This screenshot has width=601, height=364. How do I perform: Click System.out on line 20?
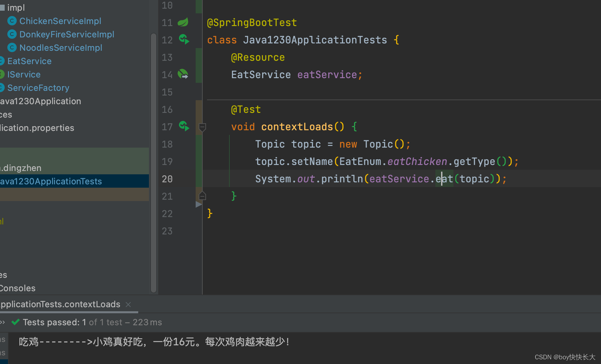tap(285, 179)
